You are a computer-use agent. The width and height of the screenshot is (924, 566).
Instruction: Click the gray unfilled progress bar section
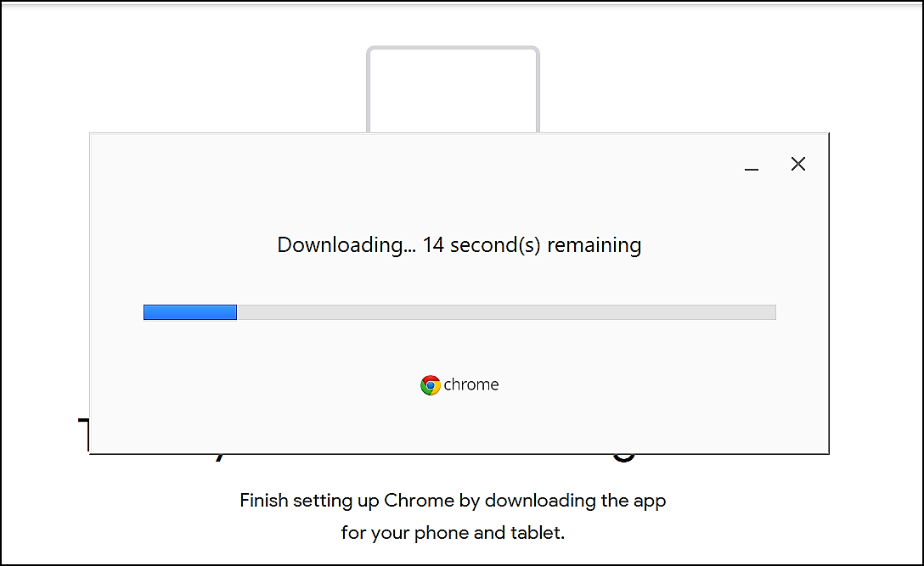(x=506, y=312)
